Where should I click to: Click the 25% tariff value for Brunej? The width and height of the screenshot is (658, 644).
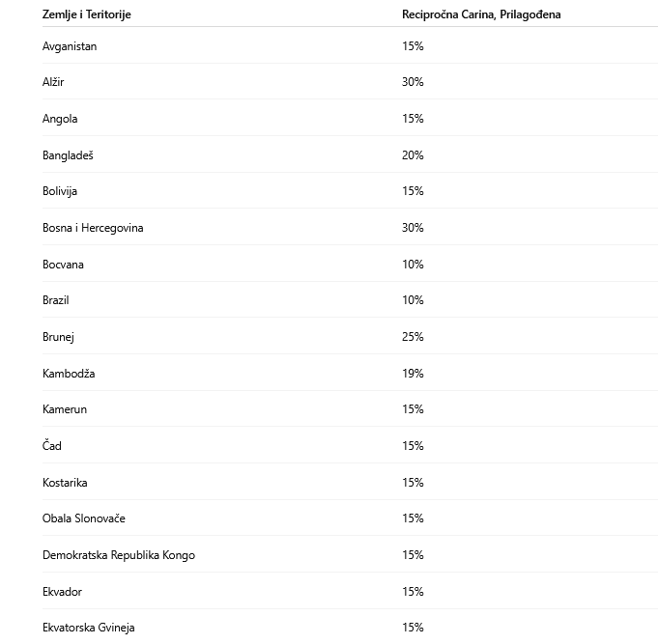(x=413, y=337)
